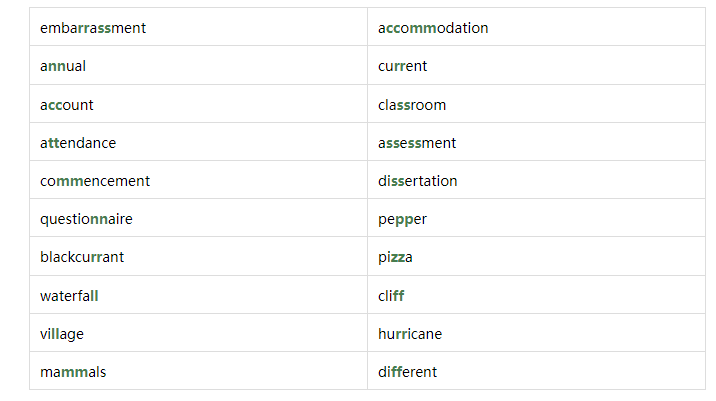716x401 pixels.
Task: Click the word current
Action: (x=402, y=66)
